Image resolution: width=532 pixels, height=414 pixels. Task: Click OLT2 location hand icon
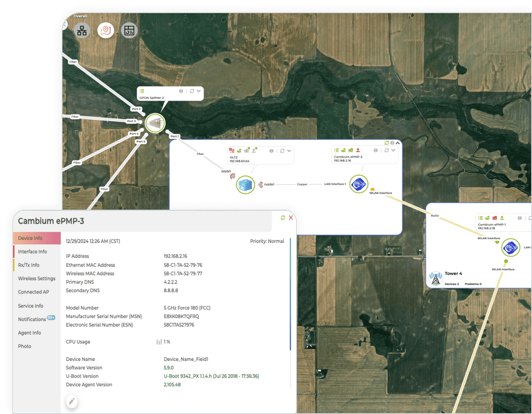click(x=239, y=151)
